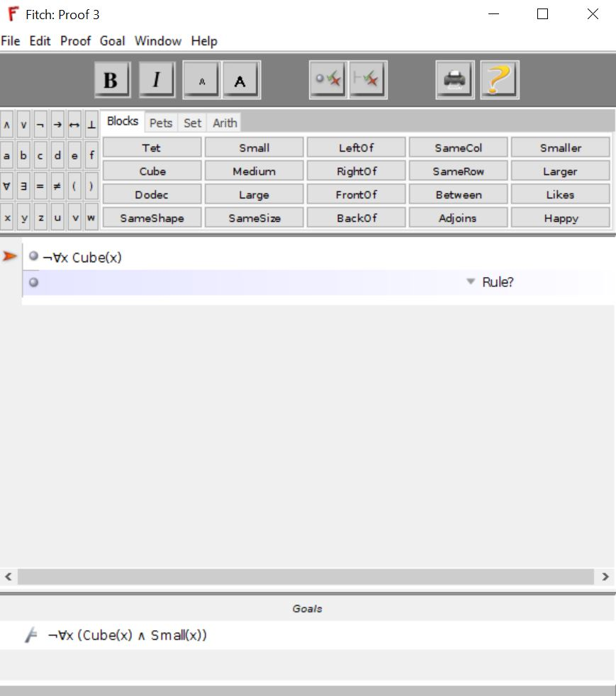Insert the Happy predicate
The image size is (616, 696).
pyautogui.click(x=560, y=218)
